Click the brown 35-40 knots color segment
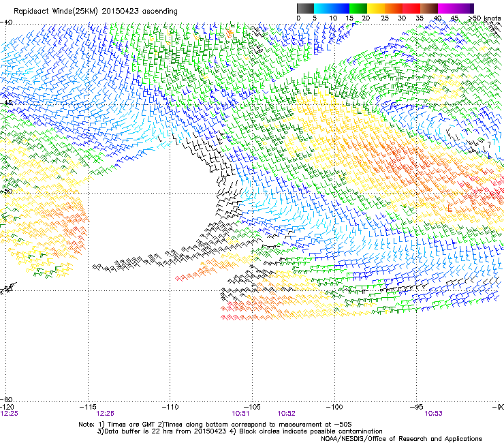 (429, 8)
